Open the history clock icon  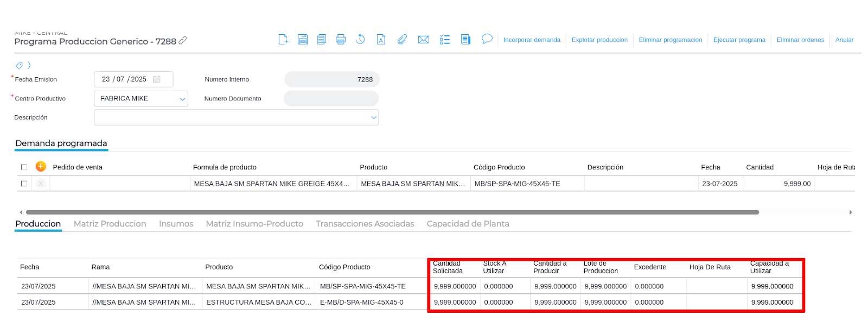click(x=360, y=40)
